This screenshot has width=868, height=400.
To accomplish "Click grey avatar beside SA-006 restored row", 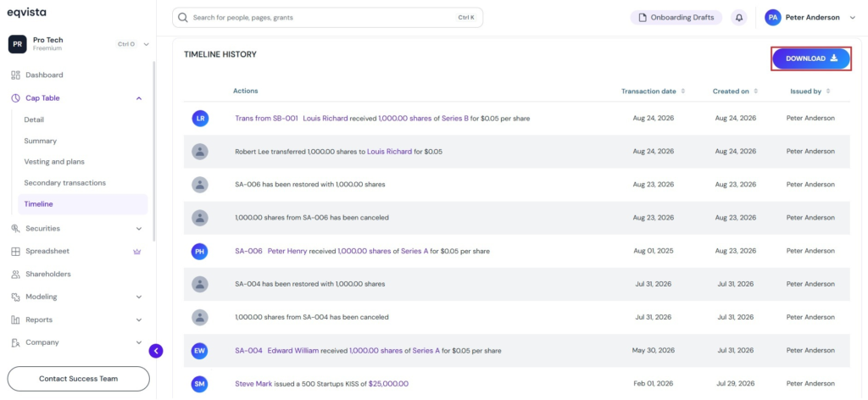I will pos(200,185).
